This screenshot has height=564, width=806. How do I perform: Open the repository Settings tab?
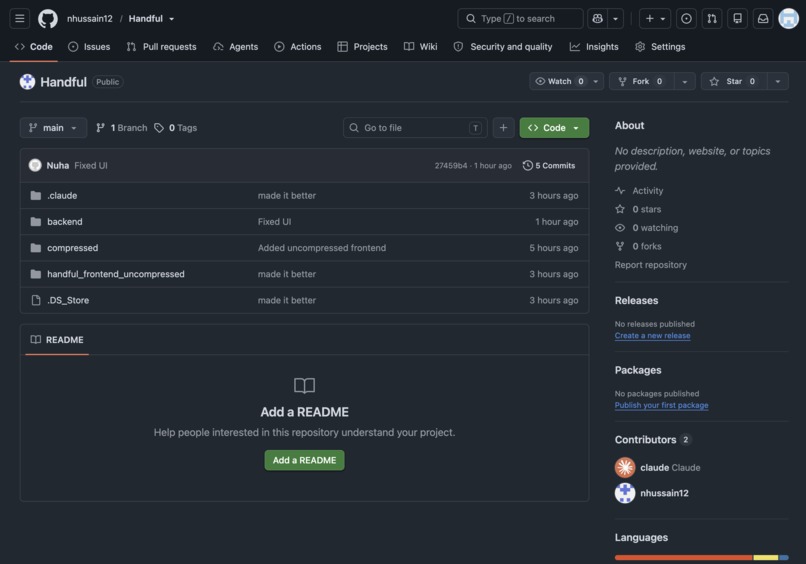[x=660, y=47]
